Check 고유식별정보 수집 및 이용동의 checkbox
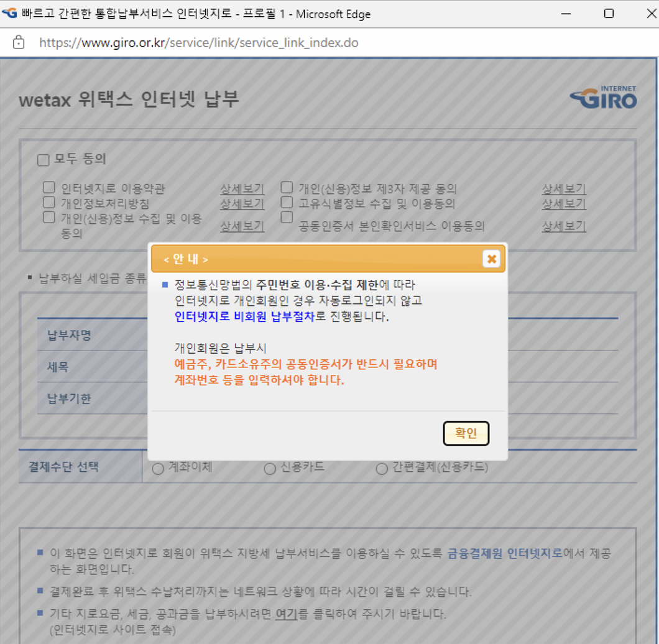This screenshot has height=644, width=659. tap(287, 203)
